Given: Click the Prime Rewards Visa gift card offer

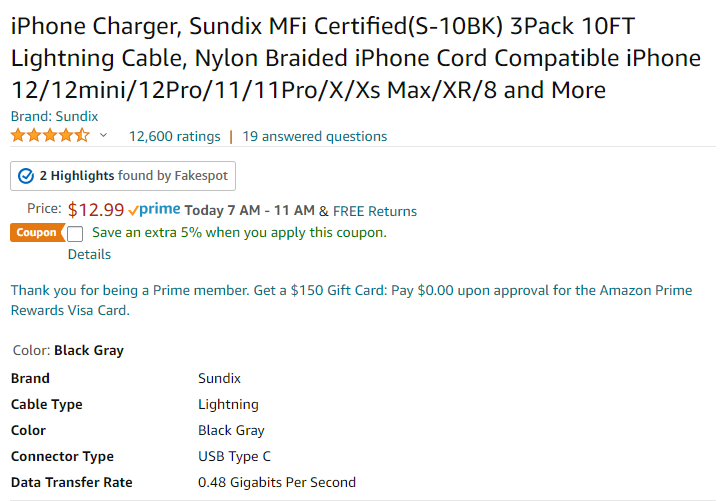Looking at the screenshot, I should coord(351,300).
